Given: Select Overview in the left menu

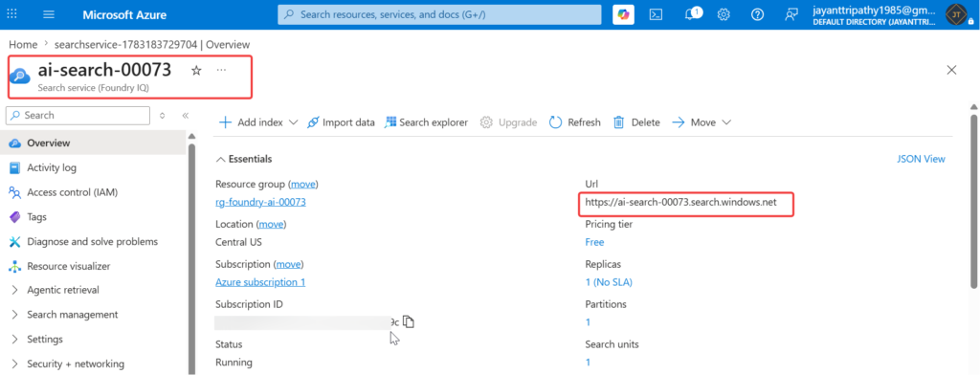Looking at the screenshot, I should point(94,143).
